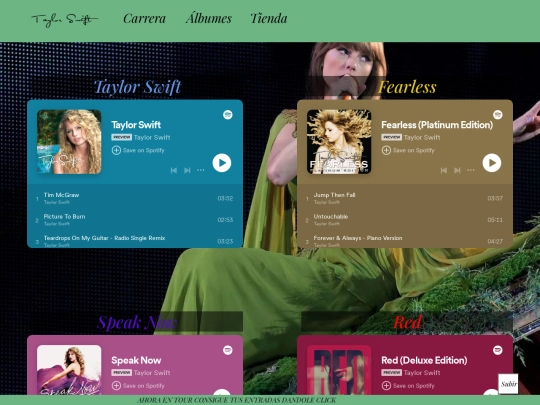Click Spotify logo on Taylor Swift album card
540x405 pixels.
coord(228,115)
